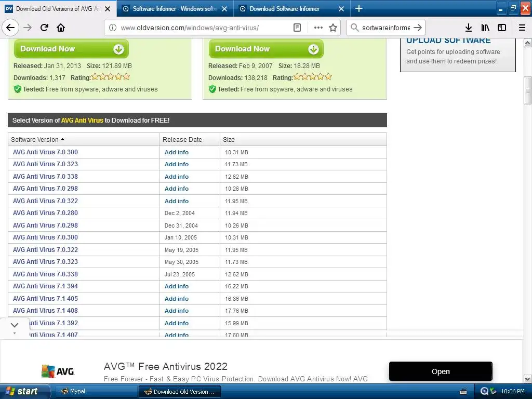532x399 pixels.
Task: Open AVG Anti Virus 7.0.300 link
Action: point(45,237)
